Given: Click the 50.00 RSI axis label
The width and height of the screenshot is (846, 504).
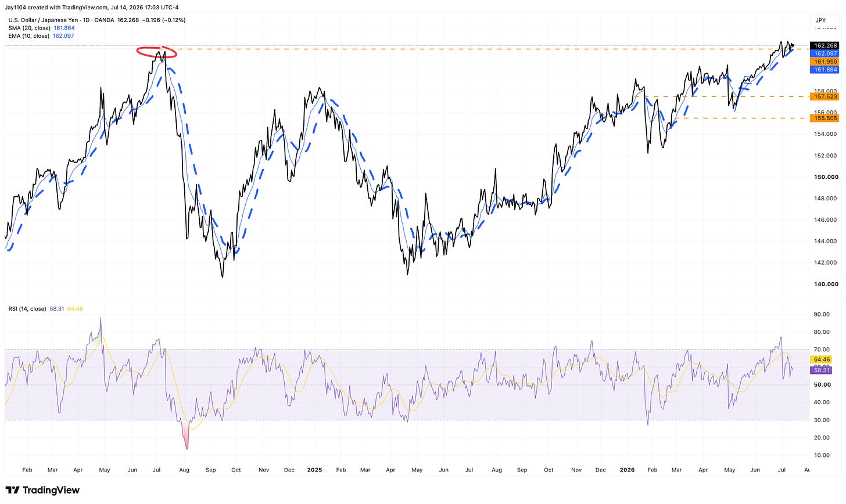Looking at the screenshot, I should (x=822, y=385).
